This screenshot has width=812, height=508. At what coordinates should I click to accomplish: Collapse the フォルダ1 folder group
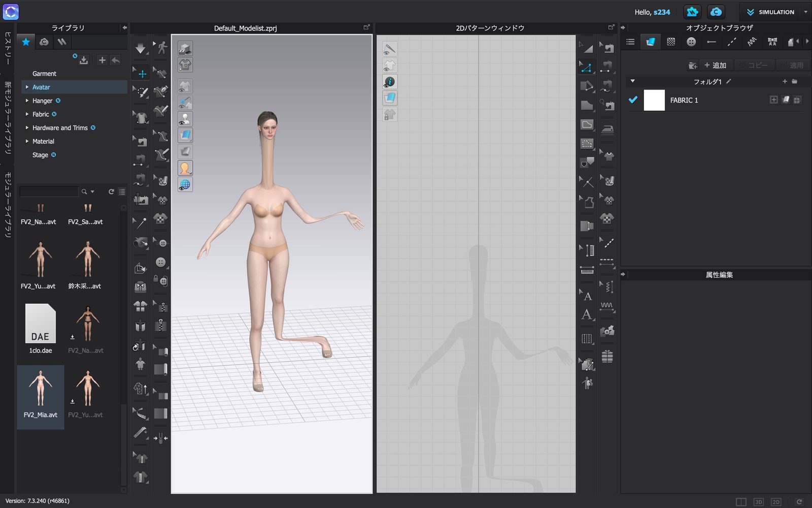point(632,81)
